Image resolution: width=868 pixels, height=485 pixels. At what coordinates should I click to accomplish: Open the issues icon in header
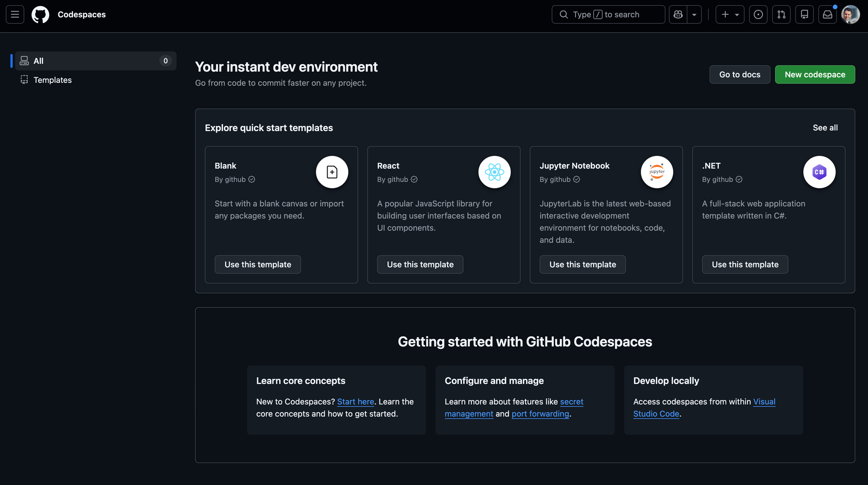[x=758, y=14]
